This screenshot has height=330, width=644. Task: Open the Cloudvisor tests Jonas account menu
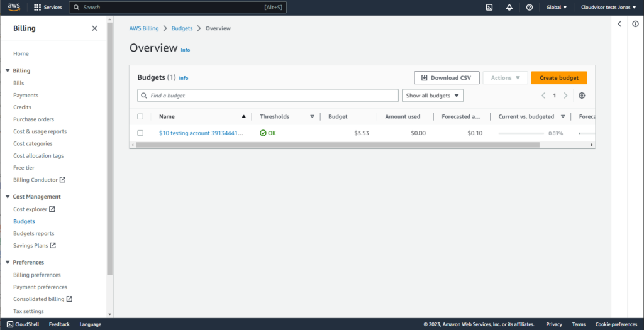[x=608, y=8]
